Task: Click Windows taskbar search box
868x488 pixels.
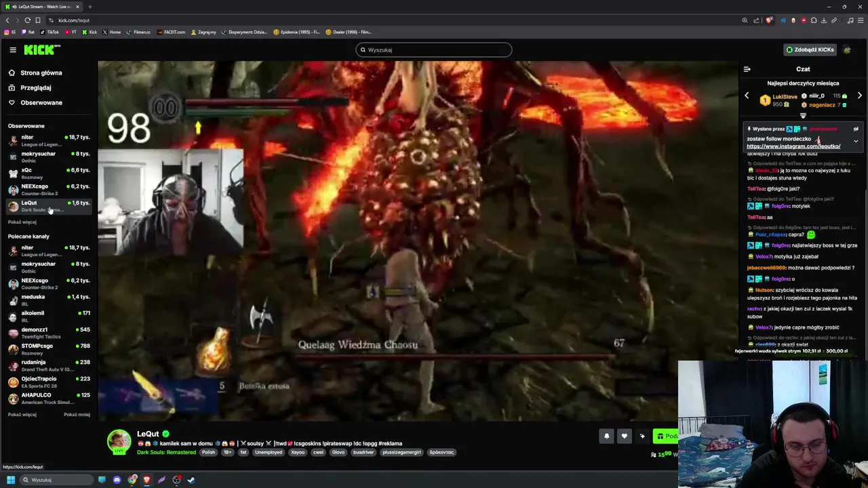Action: 56,480
